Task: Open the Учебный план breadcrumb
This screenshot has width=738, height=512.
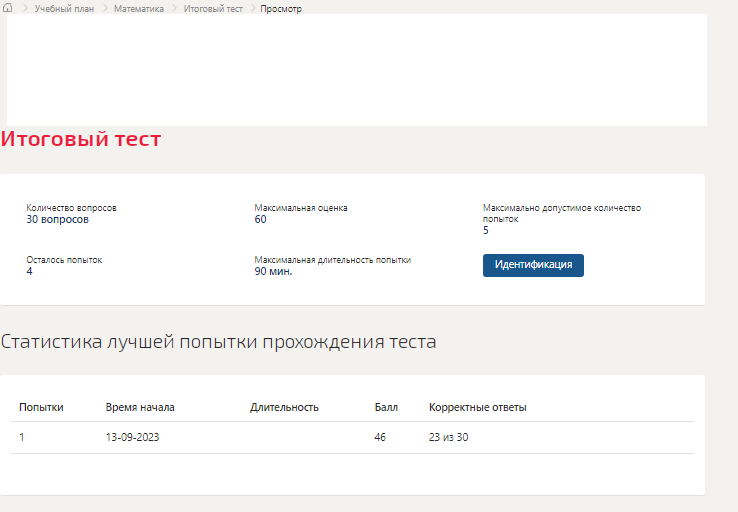Action: coord(64,8)
